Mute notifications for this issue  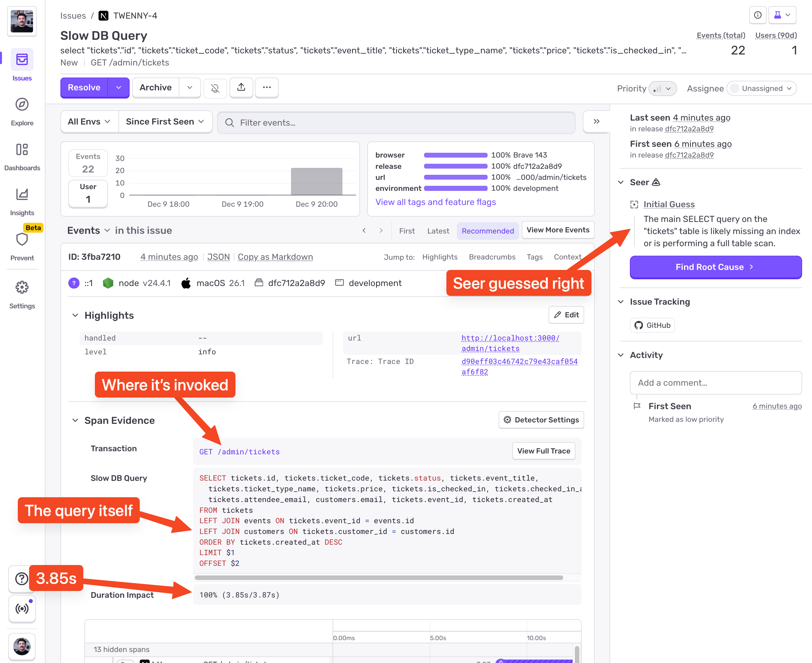[215, 88]
